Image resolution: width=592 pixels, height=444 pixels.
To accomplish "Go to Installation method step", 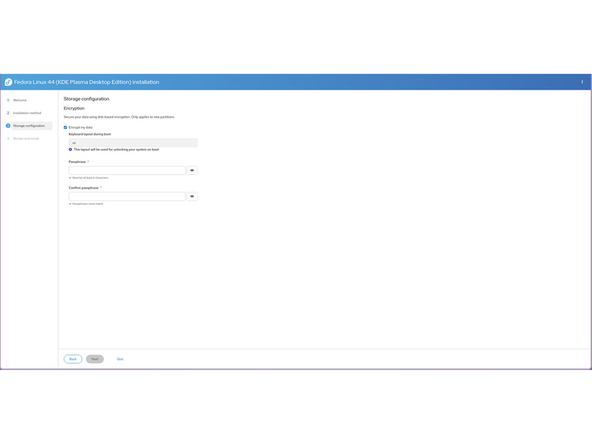I will [x=27, y=113].
